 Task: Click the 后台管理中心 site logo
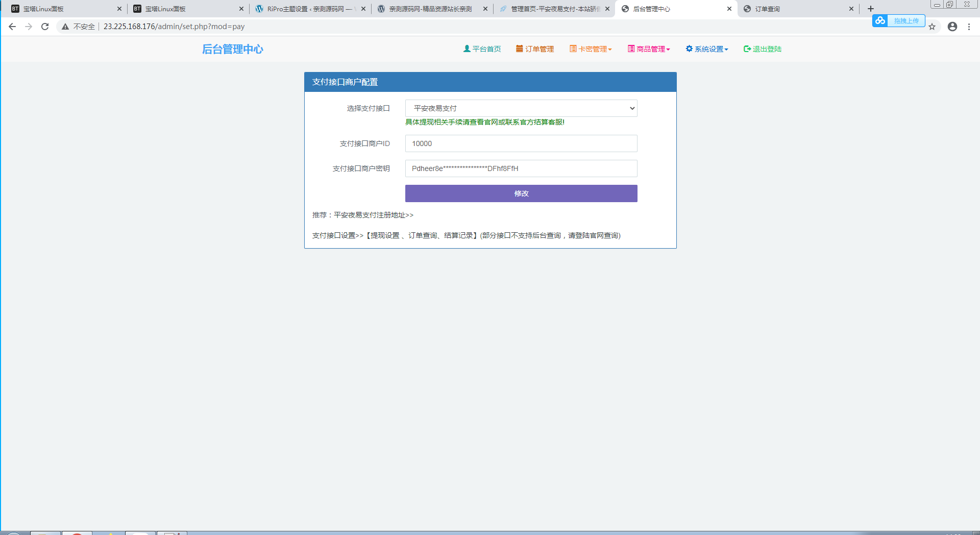point(233,49)
